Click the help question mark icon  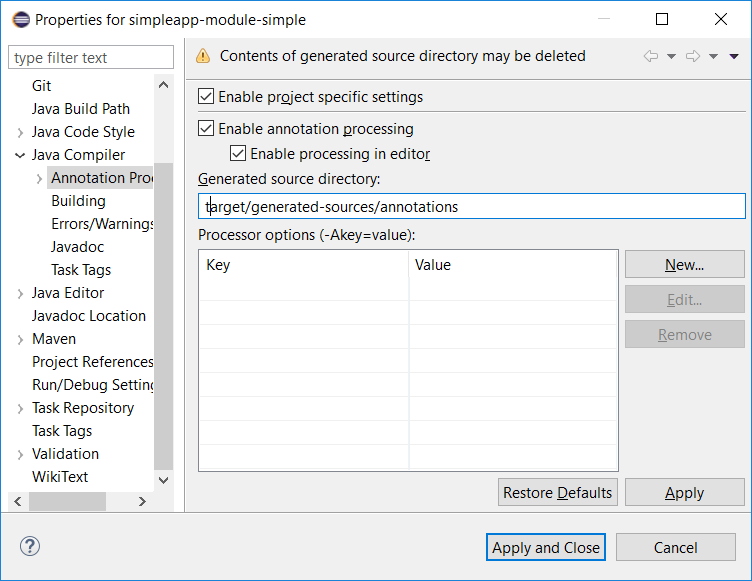pyautogui.click(x=29, y=547)
